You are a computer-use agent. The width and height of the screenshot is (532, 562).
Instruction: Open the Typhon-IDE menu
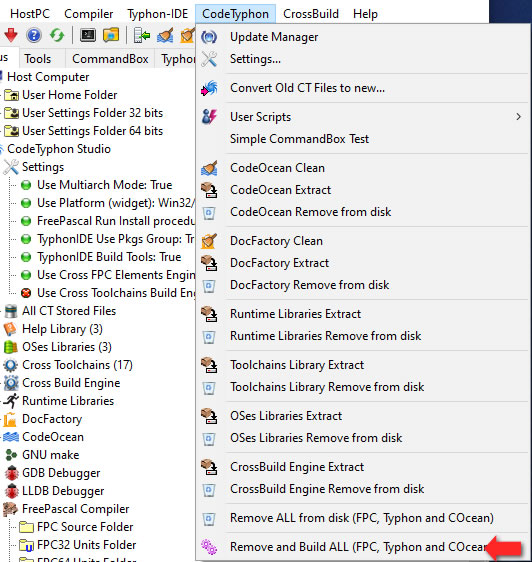[x=158, y=14]
